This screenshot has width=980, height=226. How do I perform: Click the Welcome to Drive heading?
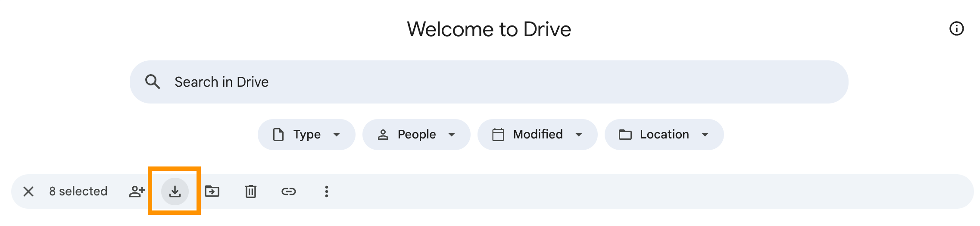click(x=489, y=29)
